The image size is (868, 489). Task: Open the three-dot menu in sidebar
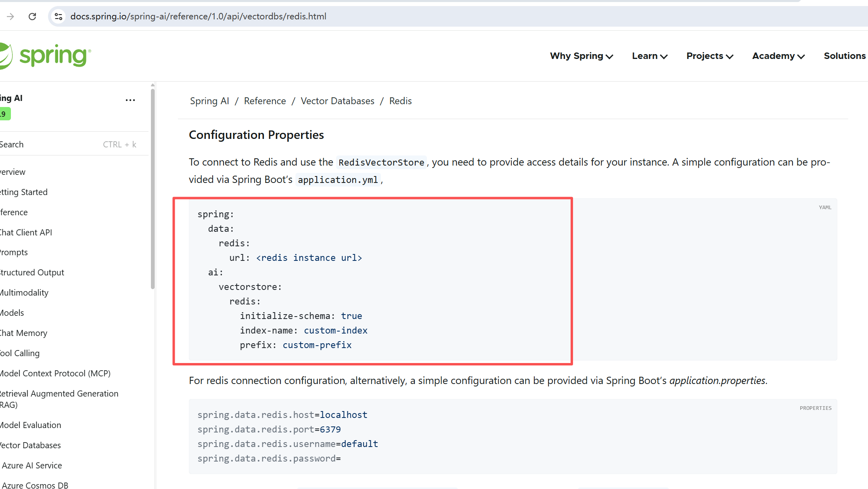130,100
